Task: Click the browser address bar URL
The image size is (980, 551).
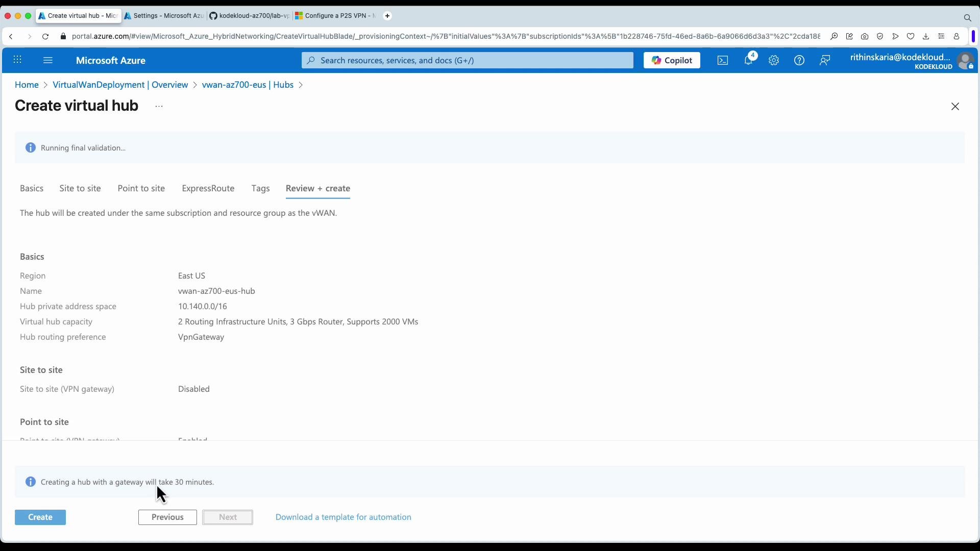Action: (x=446, y=36)
